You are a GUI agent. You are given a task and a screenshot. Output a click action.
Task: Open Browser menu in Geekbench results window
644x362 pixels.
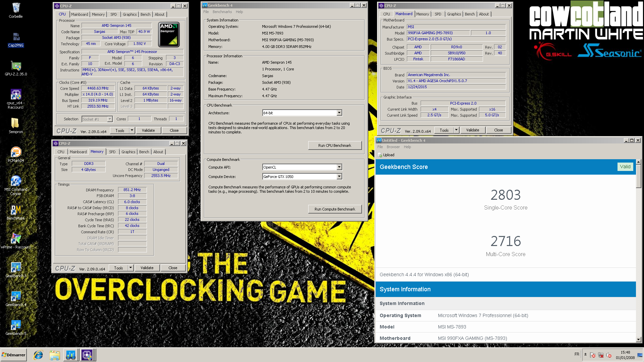[x=393, y=147]
